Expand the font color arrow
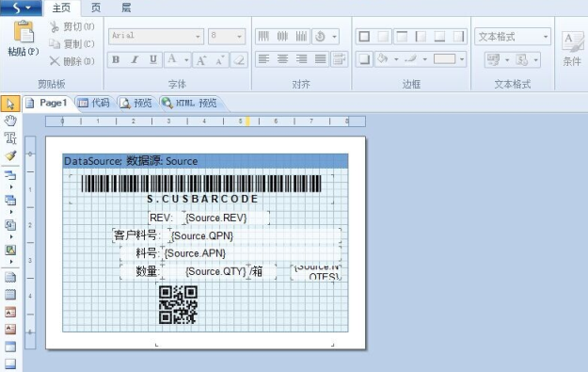Viewport: 588px width, 372px height. click(x=186, y=60)
